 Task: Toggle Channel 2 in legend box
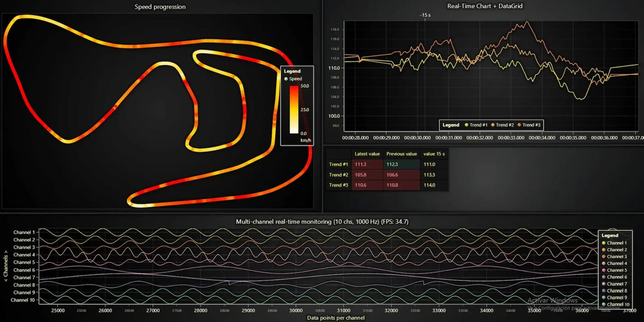614,250
